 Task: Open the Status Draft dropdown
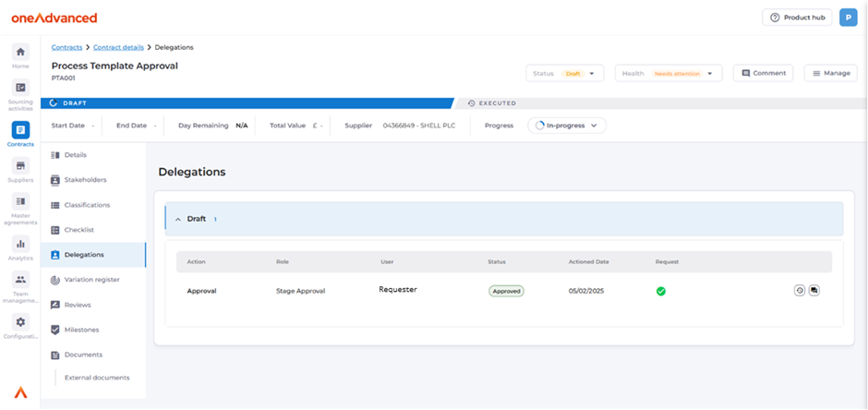click(x=565, y=73)
